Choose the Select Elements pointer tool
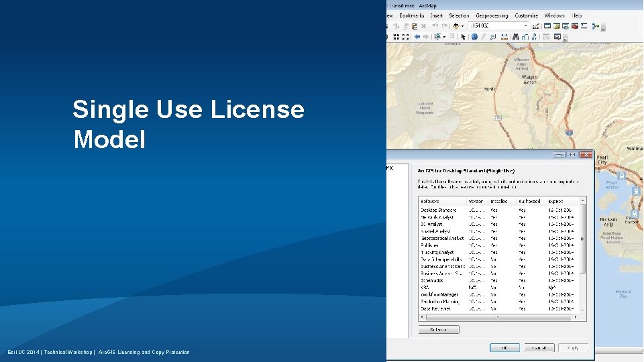Viewport: 644px width, 362px height. pyautogui.click(x=464, y=37)
